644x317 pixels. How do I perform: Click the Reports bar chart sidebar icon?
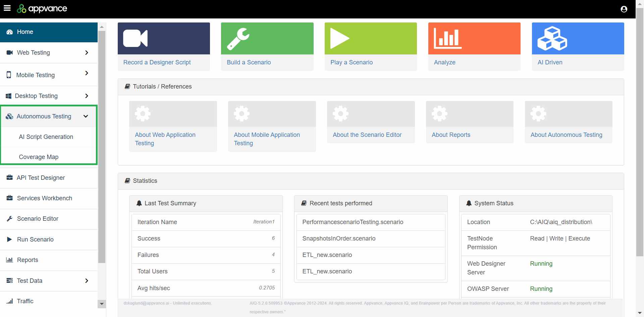click(x=9, y=260)
